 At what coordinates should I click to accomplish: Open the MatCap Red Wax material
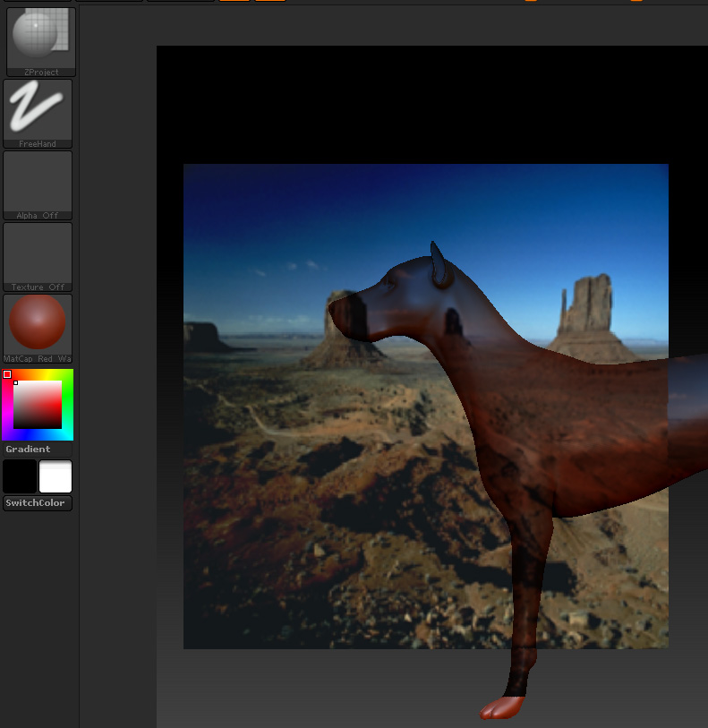[x=38, y=329]
